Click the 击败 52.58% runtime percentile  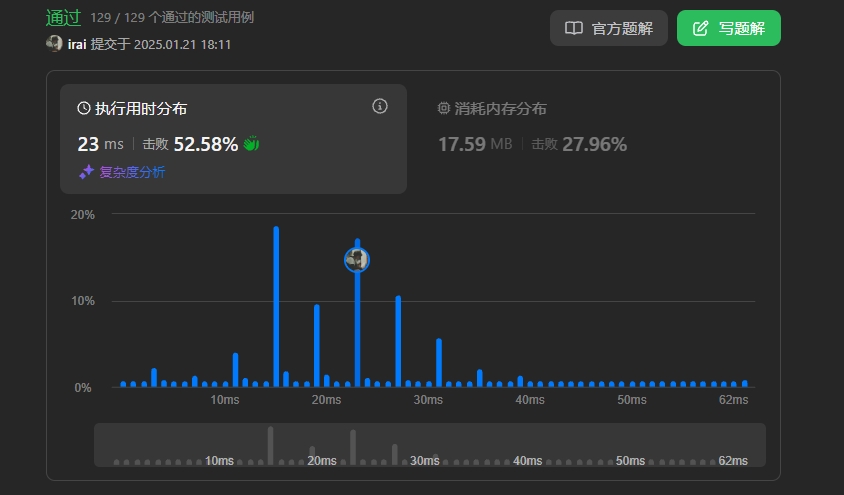pyautogui.click(x=190, y=144)
